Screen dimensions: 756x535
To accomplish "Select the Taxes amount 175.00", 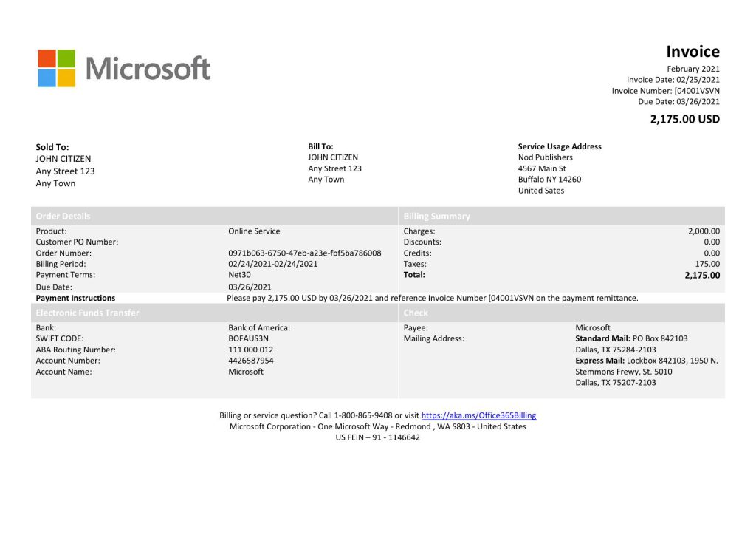I will [707, 264].
